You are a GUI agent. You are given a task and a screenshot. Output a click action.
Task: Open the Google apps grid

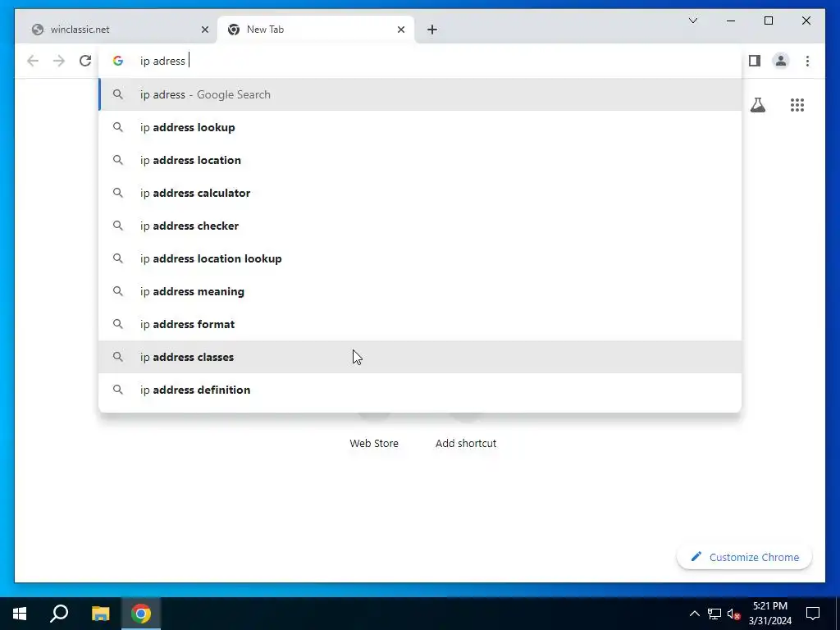[797, 104]
